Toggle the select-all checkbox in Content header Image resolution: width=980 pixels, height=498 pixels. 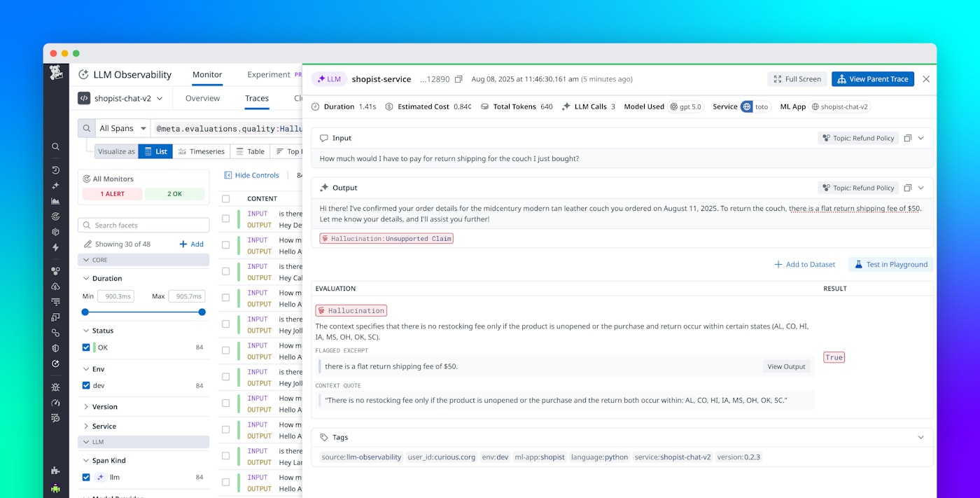(x=226, y=198)
